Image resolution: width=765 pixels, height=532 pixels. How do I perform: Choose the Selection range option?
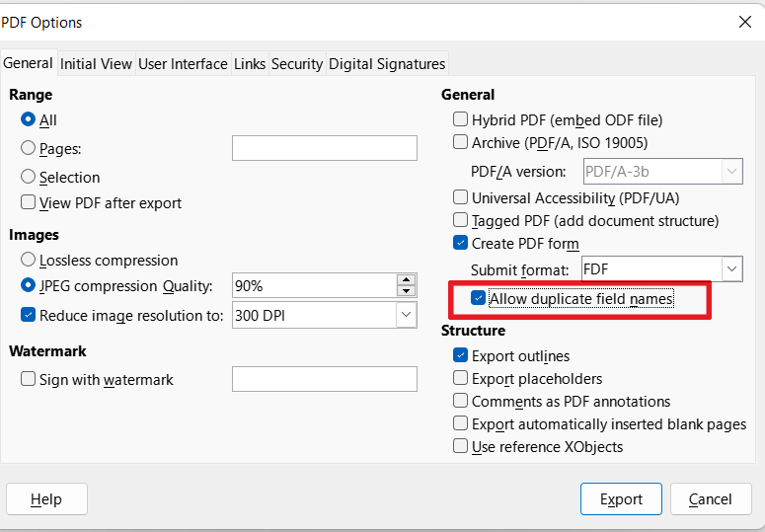pyautogui.click(x=29, y=178)
